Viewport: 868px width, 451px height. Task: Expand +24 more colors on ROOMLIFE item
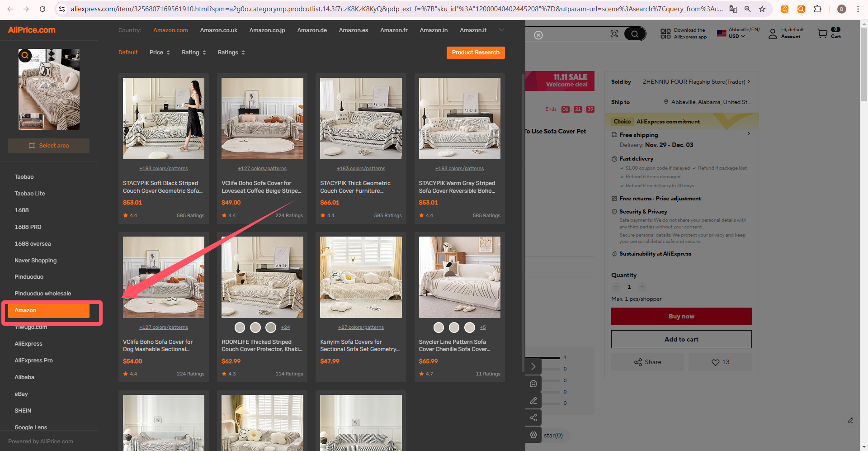[285, 327]
